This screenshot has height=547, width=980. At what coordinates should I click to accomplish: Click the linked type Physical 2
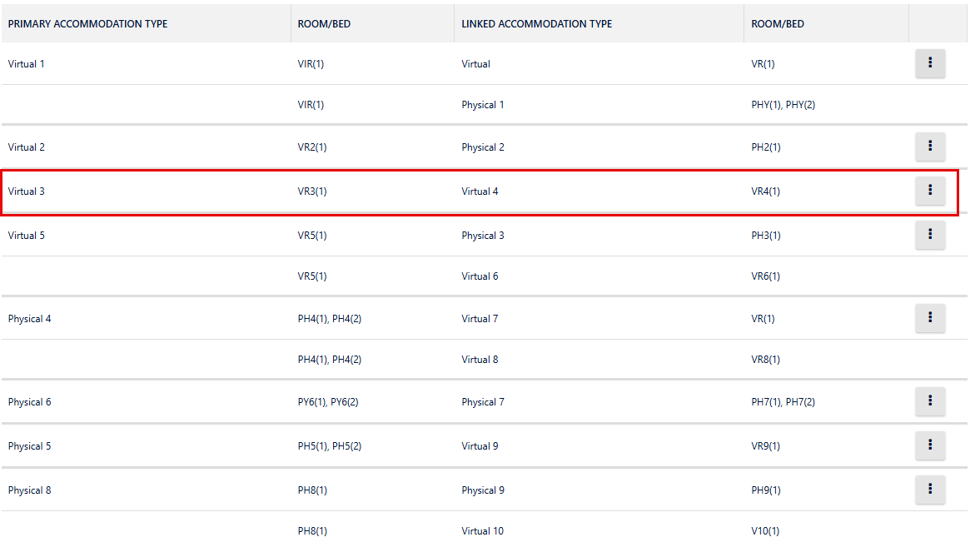(x=483, y=147)
